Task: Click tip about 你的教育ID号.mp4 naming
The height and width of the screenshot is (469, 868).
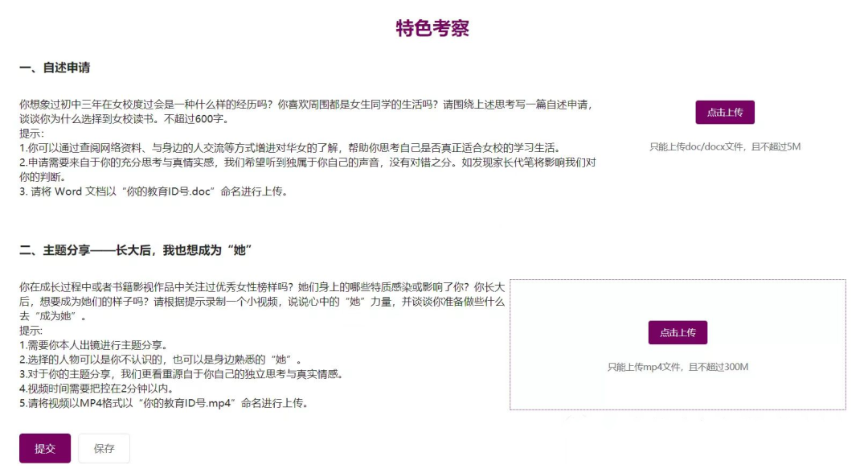Action: pos(164,403)
